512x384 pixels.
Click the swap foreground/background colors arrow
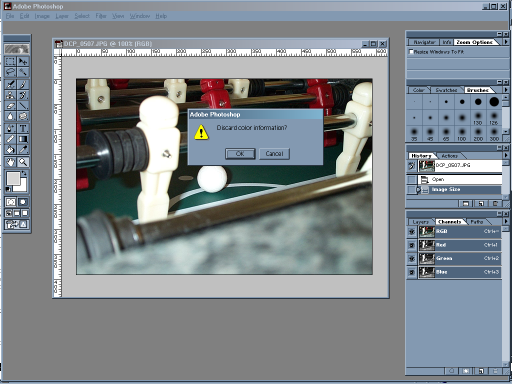24,173
